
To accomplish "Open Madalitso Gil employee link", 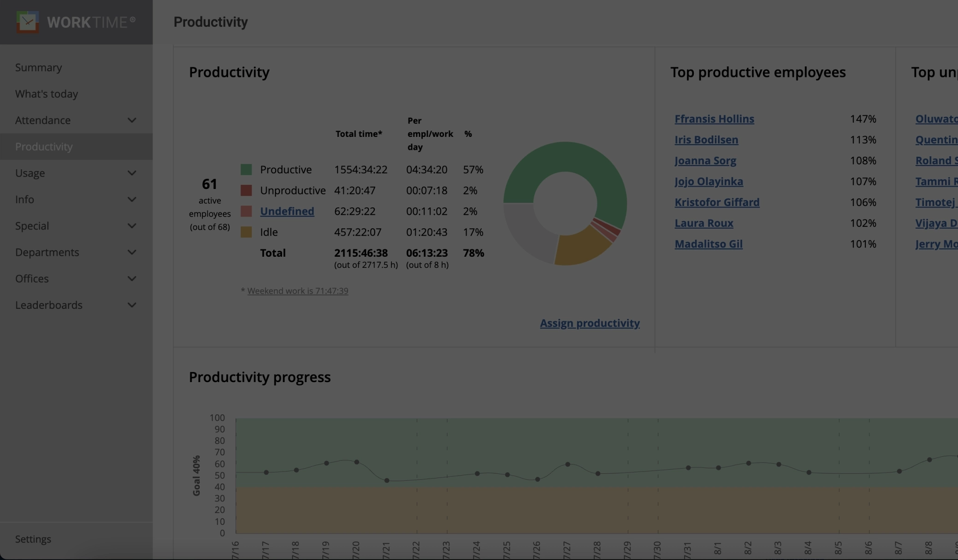I will coord(709,244).
